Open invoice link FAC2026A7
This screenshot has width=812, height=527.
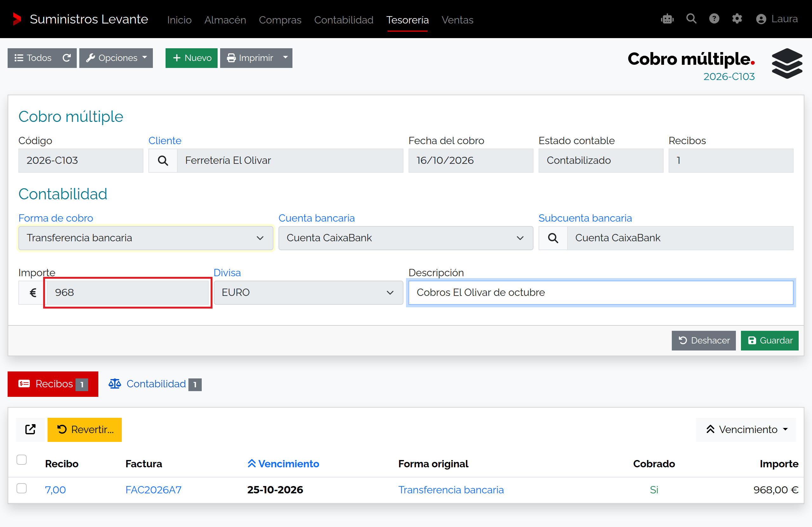pyautogui.click(x=154, y=490)
